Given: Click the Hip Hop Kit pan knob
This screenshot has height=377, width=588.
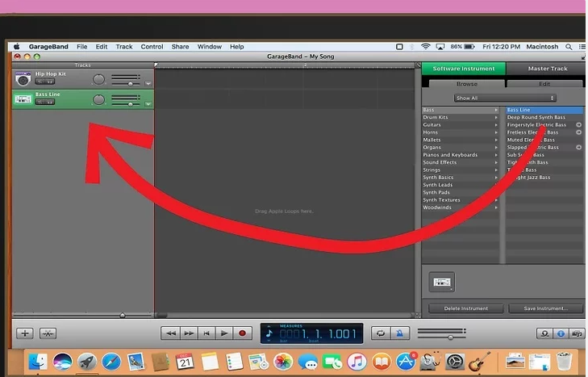Looking at the screenshot, I should click(x=98, y=80).
